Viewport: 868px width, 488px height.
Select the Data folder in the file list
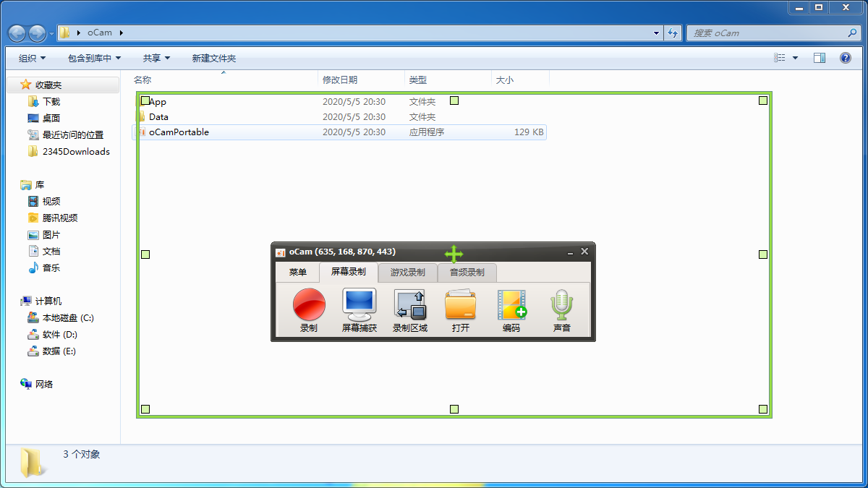pyautogui.click(x=158, y=116)
